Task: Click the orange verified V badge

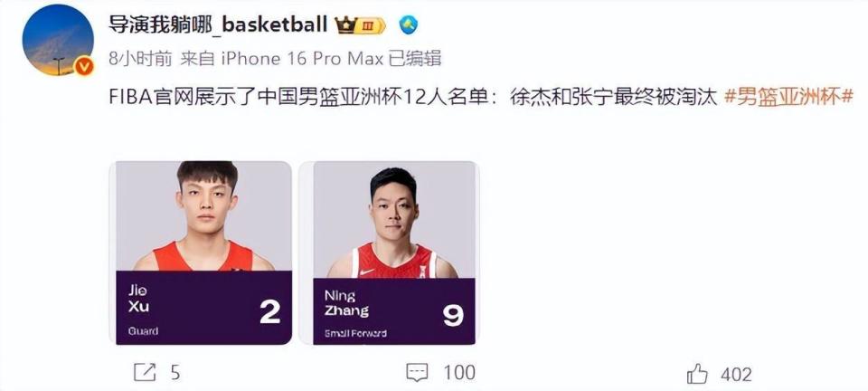Action: coord(84,67)
